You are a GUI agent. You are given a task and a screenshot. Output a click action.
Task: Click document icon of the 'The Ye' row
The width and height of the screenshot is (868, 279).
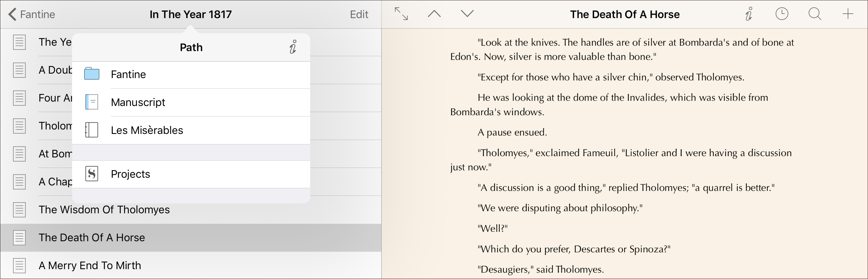pyautogui.click(x=19, y=43)
